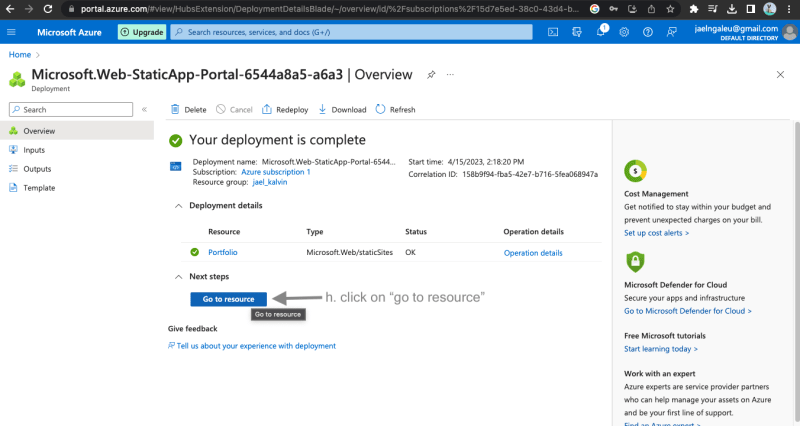The image size is (800, 426).
Task: Click Start learning today link
Action: pos(661,349)
